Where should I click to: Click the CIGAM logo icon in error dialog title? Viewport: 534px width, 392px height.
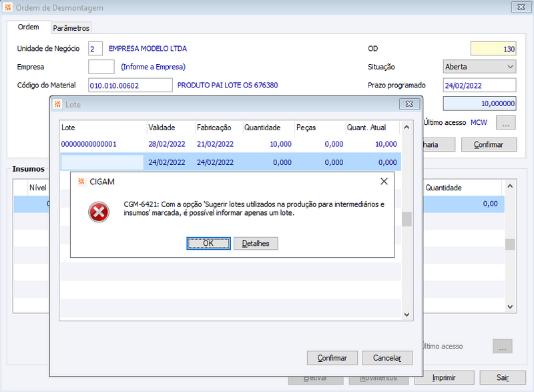click(x=81, y=182)
